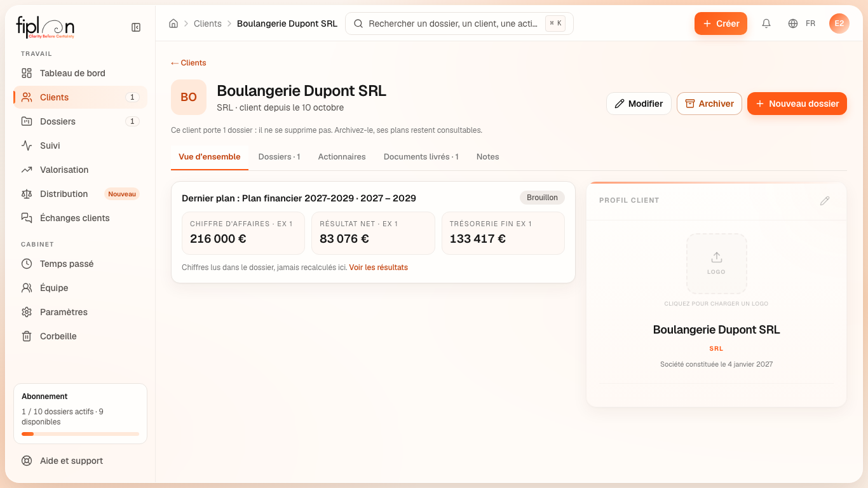This screenshot has width=868, height=488.
Task: Click the logo upload placeholder
Action: tap(716, 264)
